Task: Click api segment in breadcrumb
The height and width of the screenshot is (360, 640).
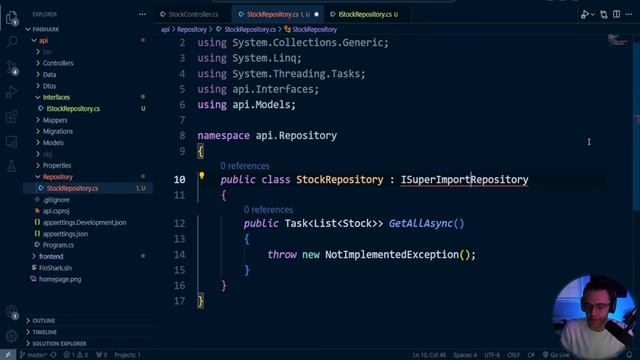Action: [x=165, y=29]
